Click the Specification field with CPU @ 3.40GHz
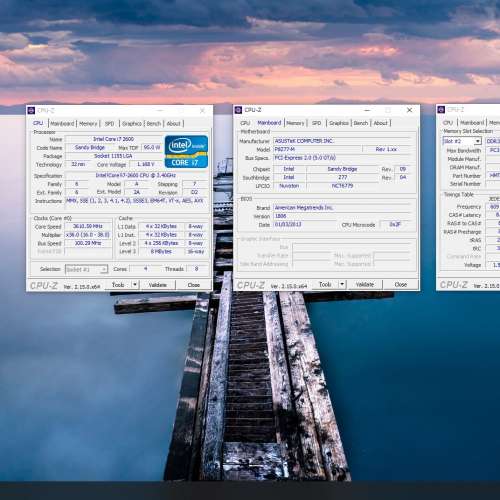 136,175
